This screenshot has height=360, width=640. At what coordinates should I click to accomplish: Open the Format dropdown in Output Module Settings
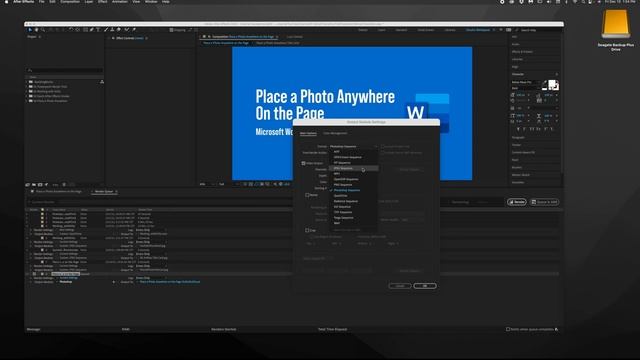coord(353,146)
